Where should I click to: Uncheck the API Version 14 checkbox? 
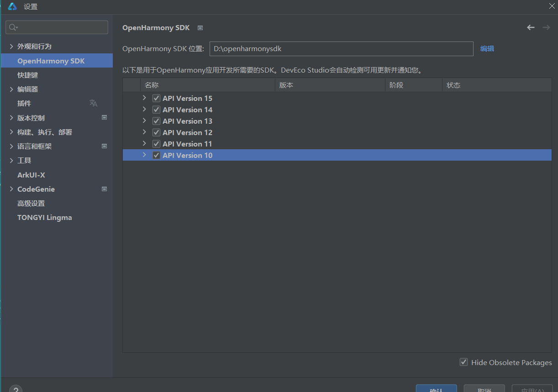click(156, 110)
